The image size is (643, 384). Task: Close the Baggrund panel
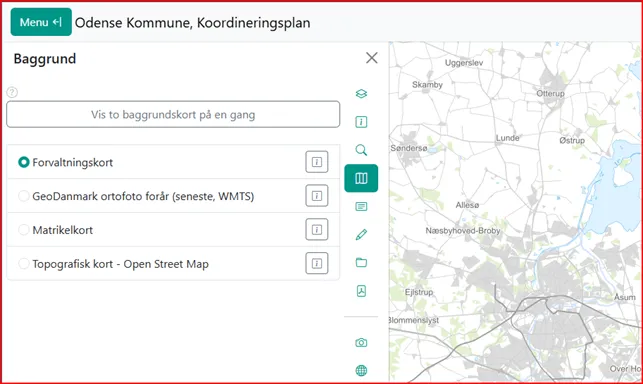coord(372,58)
